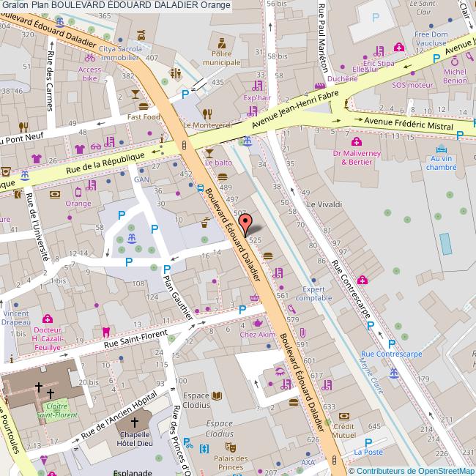Click Le Monteverdi restaurant icon
Image resolution: width=476 pixels, height=476 pixels.
(207, 113)
